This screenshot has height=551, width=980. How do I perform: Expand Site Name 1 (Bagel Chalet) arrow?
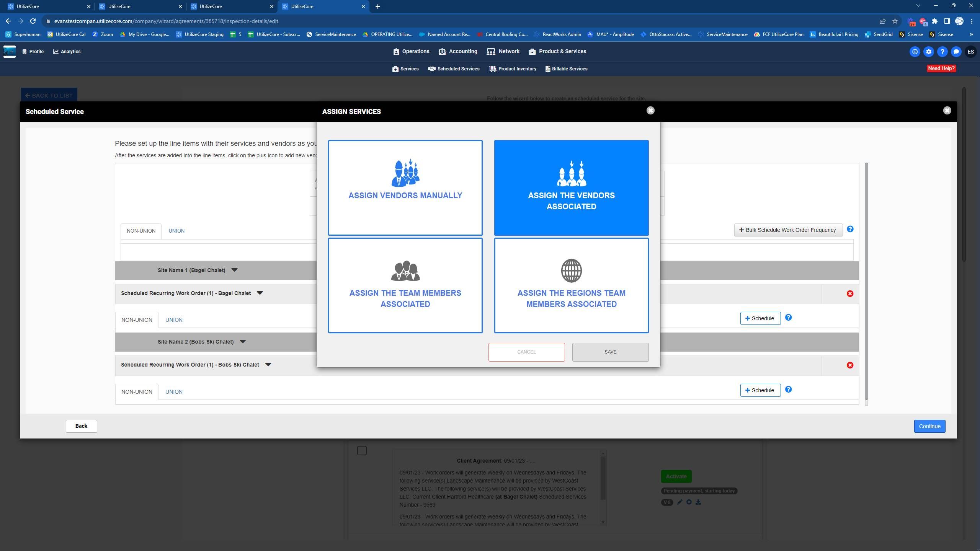(x=234, y=270)
